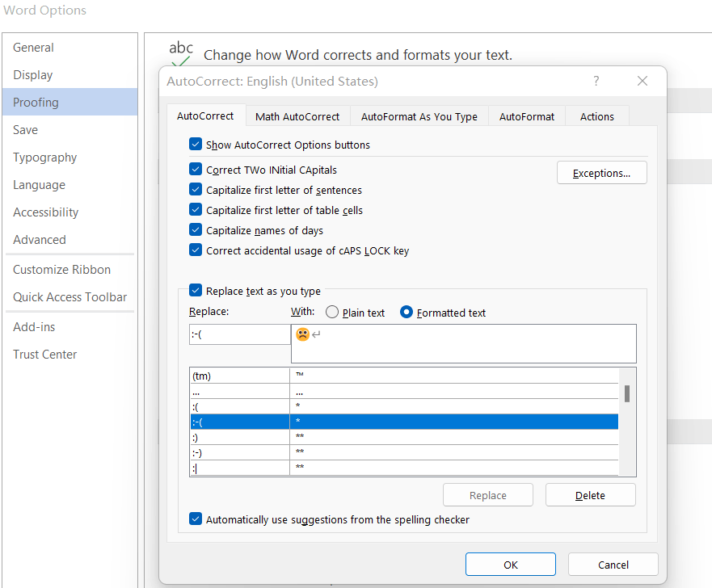This screenshot has height=588, width=712.
Task: Toggle Correct TWo INitial CApitals checkbox
Action: [x=196, y=170]
